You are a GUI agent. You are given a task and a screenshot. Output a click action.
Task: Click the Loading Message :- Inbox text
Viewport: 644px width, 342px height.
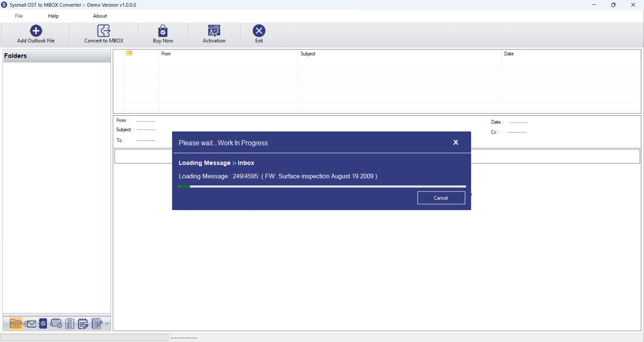pyautogui.click(x=216, y=163)
